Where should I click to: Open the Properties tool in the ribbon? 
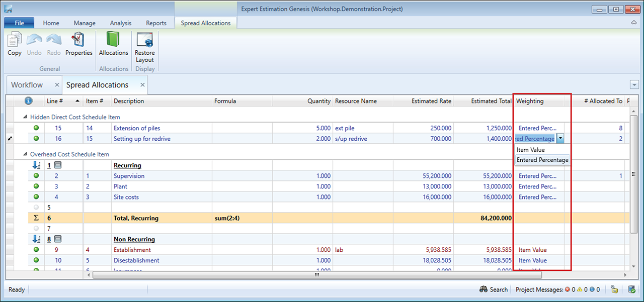coord(78,40)
